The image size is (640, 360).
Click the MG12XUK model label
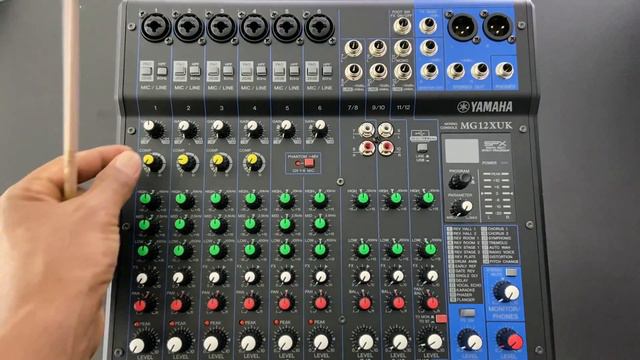(486, 126)
